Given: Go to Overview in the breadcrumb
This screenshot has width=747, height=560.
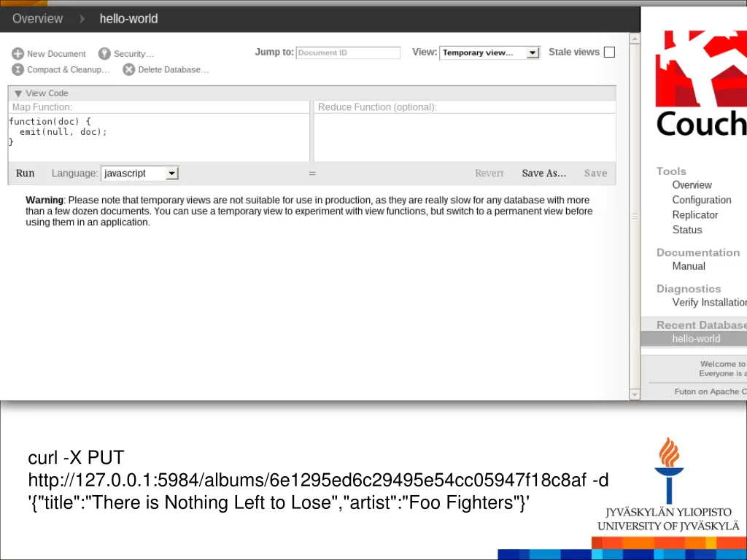Looking at the screenshot, I should click(x=37, y=18).
